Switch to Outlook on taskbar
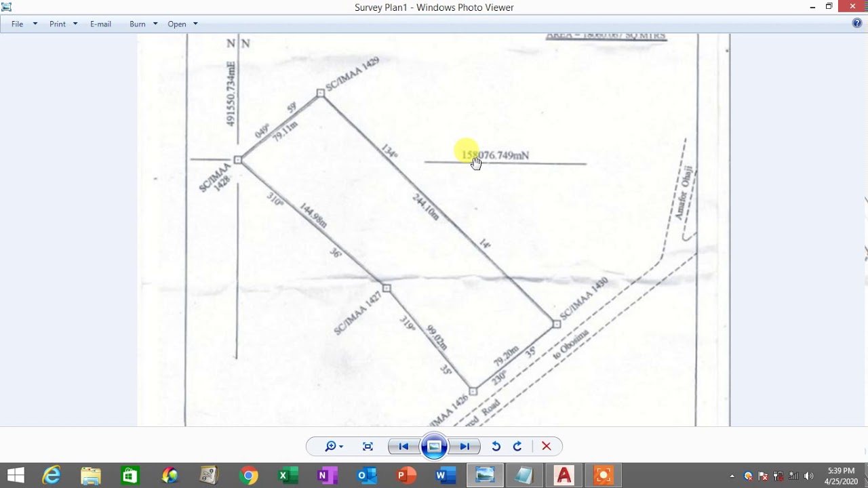Screen dimensions: 868x488 click(x=366, y=476)
